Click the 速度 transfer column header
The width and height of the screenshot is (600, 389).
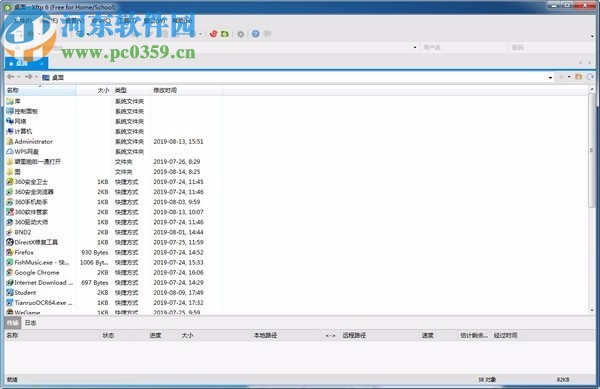(x=427, y=335)
